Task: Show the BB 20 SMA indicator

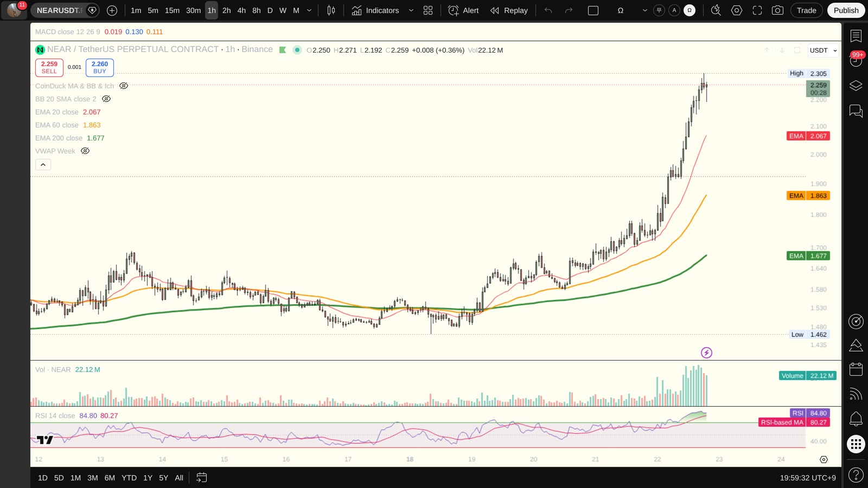Action: [106, 99]
